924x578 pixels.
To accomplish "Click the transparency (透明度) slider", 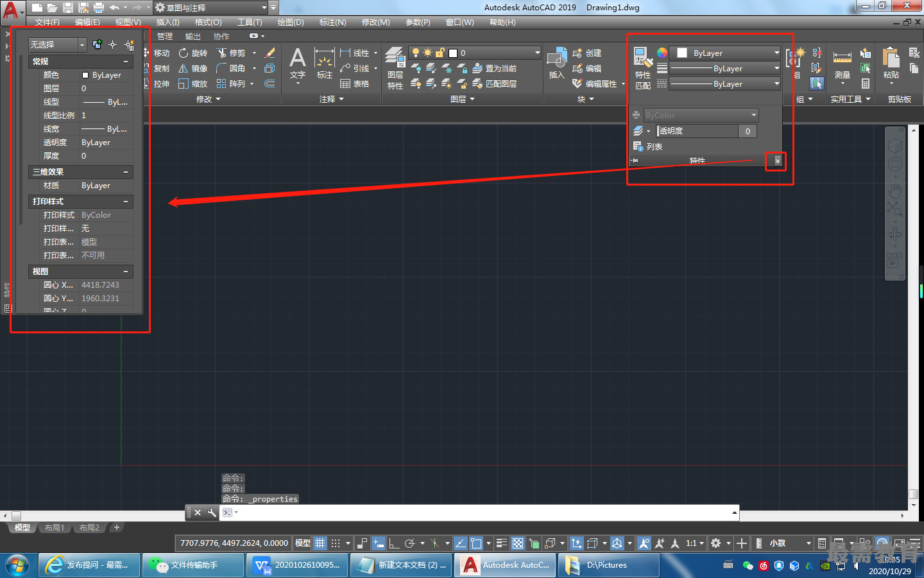I will point(697,131).
